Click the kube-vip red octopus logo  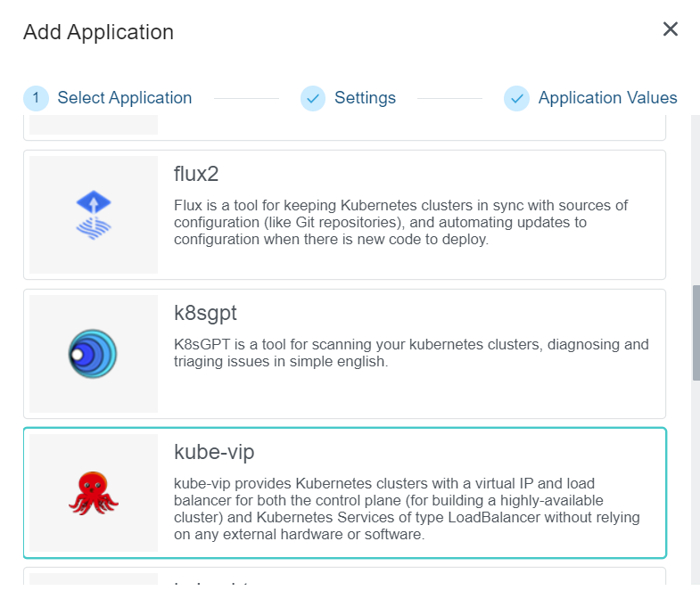[x=94, y=493]
